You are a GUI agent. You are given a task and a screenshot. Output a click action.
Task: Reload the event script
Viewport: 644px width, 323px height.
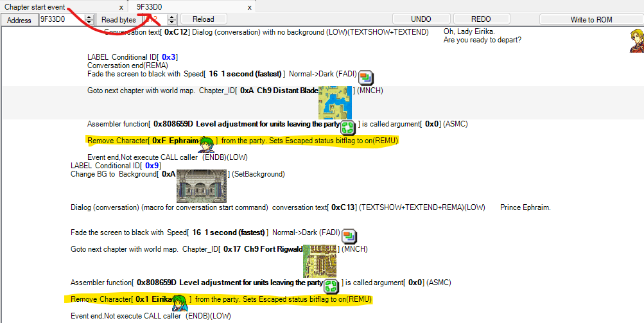[204, 19]
